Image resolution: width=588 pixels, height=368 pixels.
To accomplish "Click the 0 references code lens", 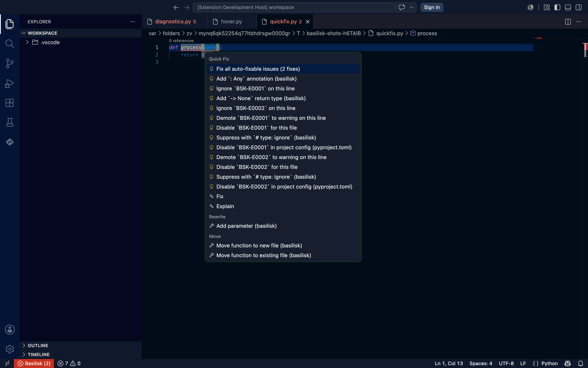I will point(181,41).
